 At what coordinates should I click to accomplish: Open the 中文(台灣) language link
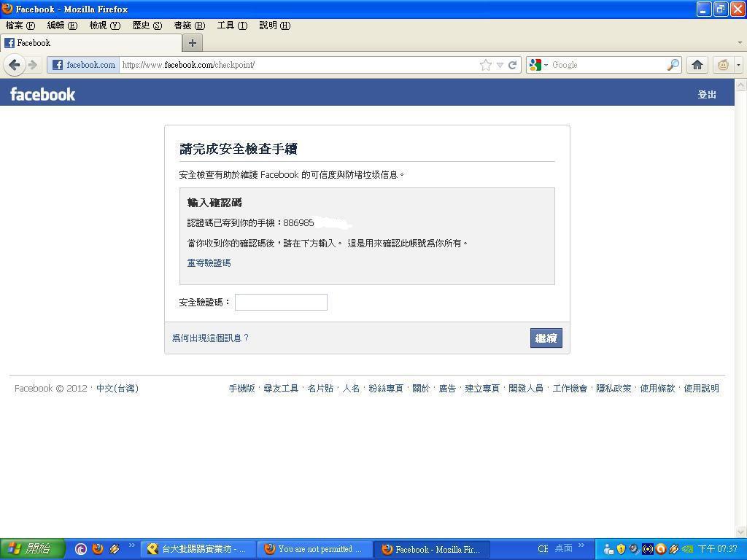point(117,388)
